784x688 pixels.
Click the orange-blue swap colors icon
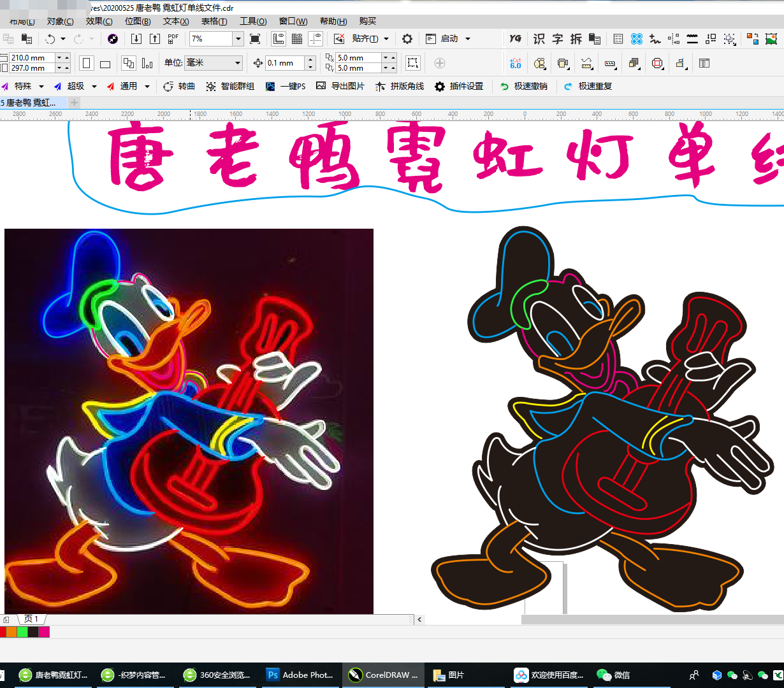[753, 39]
